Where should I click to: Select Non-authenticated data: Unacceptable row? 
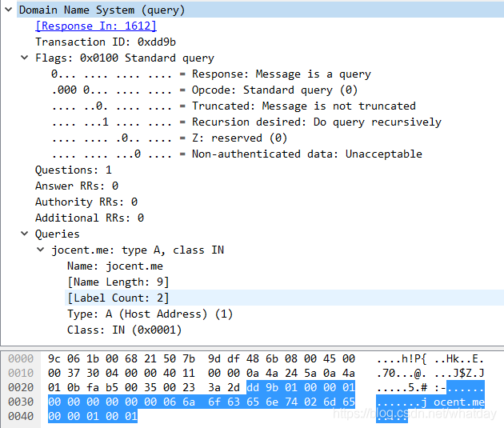237,154
